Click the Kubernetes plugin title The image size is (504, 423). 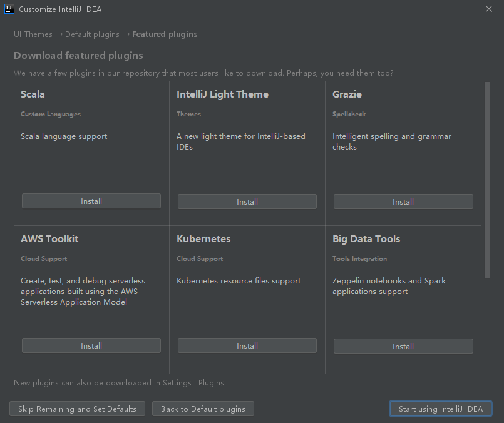coord(203,238)
